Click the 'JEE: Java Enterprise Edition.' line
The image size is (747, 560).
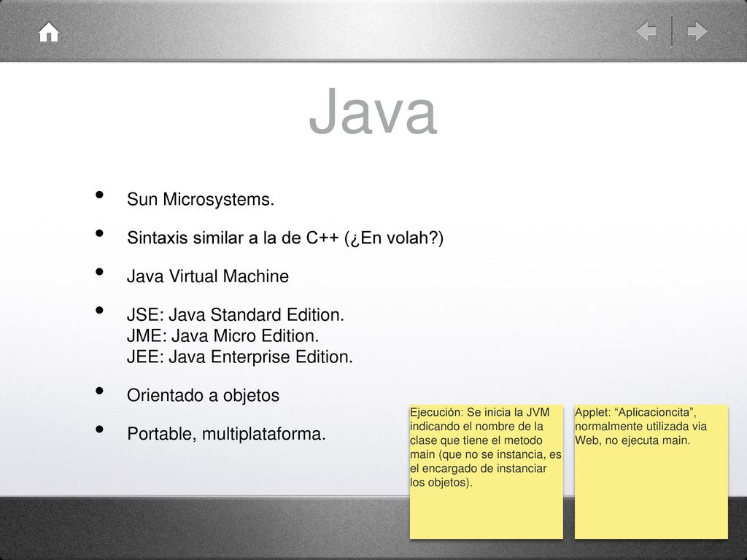coord(239,357)
